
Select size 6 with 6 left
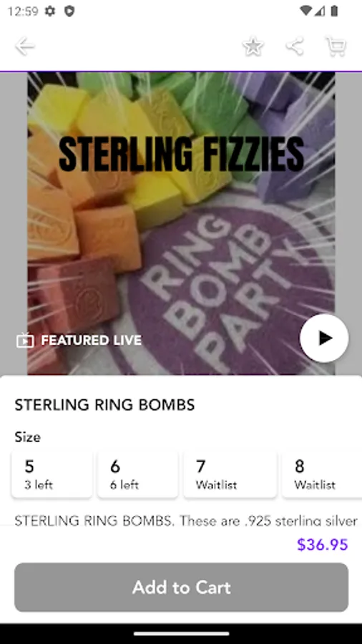138,474
